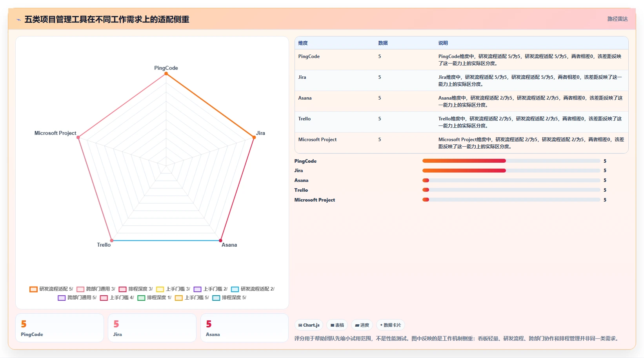Click the Trello label beside its progress bar
644x358 pixels.
(x=301, y=190)
